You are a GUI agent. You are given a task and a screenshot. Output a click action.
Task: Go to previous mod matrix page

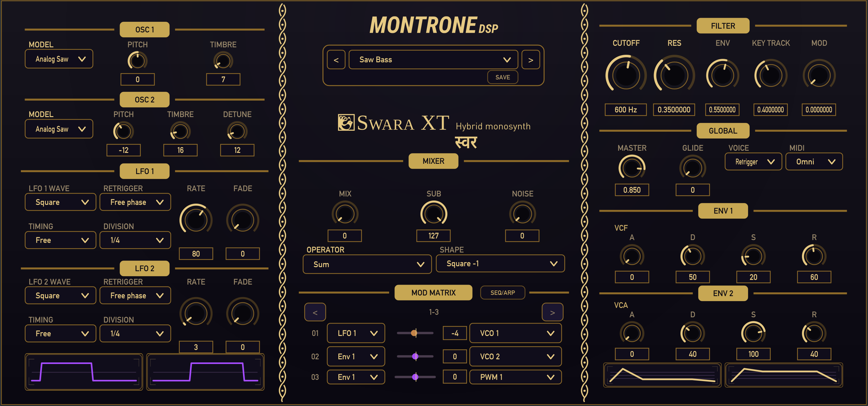pos(315,312)
